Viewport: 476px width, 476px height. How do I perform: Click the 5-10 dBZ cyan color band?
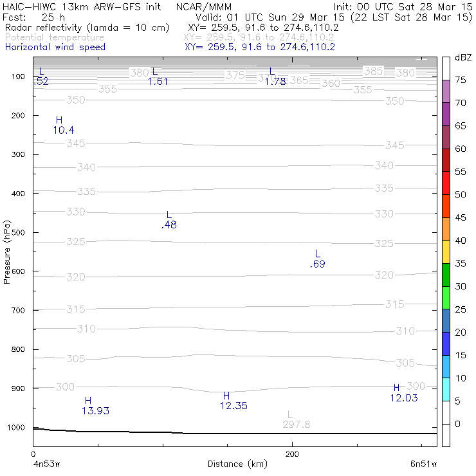(446, 389)
